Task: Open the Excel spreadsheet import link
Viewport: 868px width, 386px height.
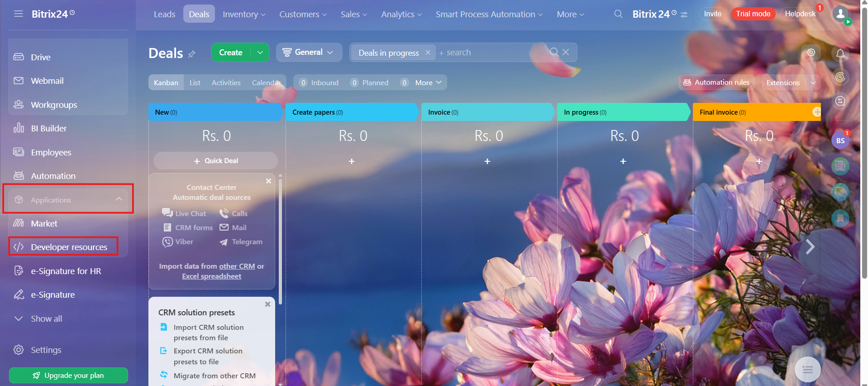Action: 212,276
